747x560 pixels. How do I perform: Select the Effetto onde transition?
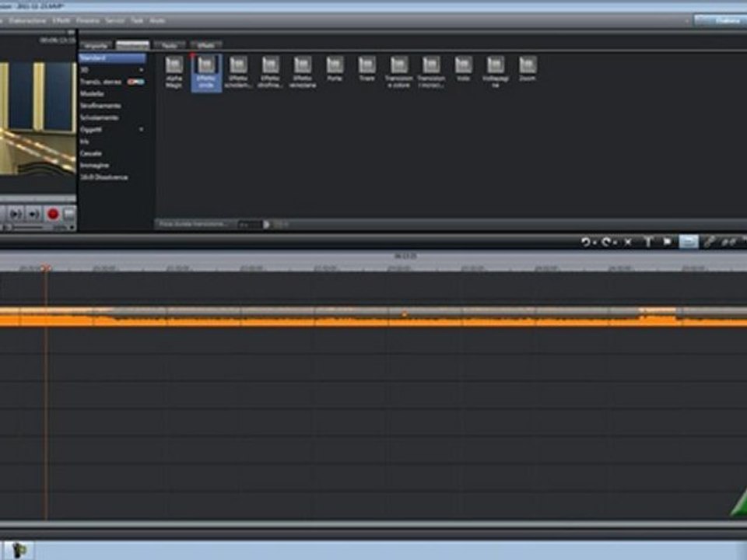pos(206,72)
